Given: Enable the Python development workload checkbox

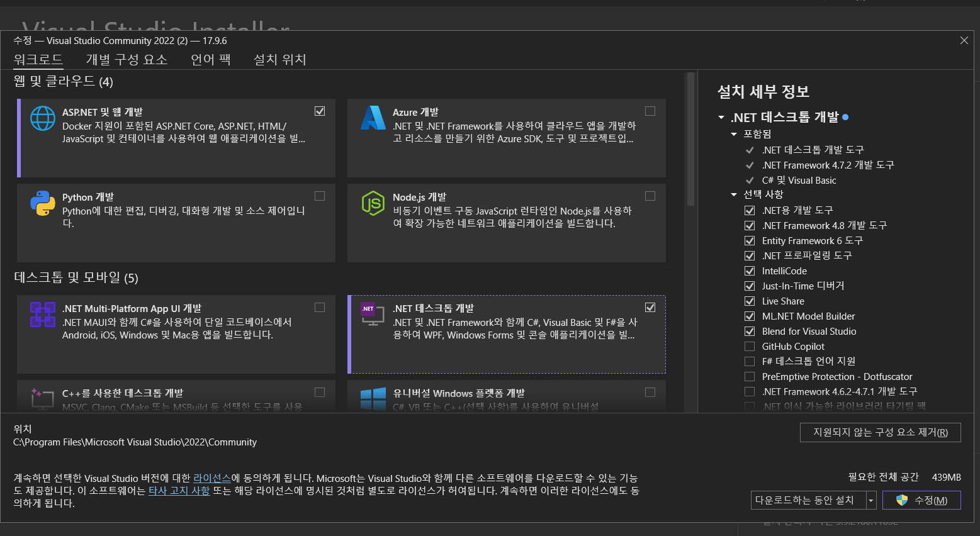Looking at the screenshot, I should click(320, 196).
